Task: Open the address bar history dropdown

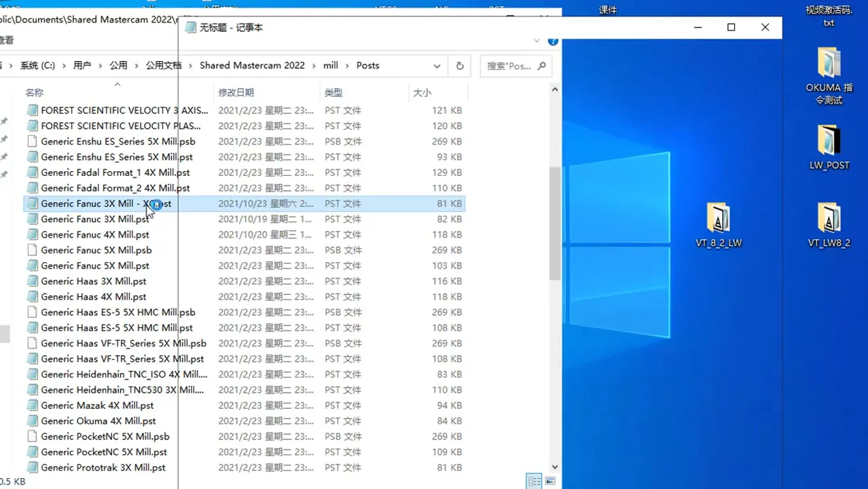Action: tap(436, 65)
